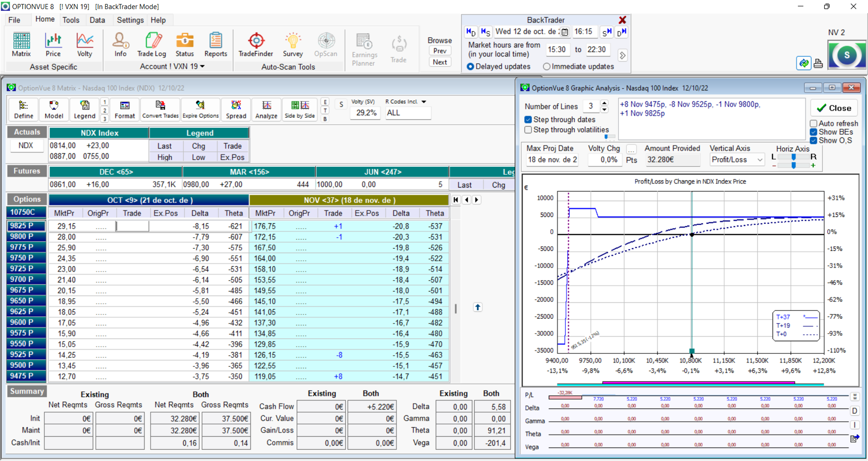
Task: Click Legend in Matrix toolbar
Action: [x=84, y=109]
